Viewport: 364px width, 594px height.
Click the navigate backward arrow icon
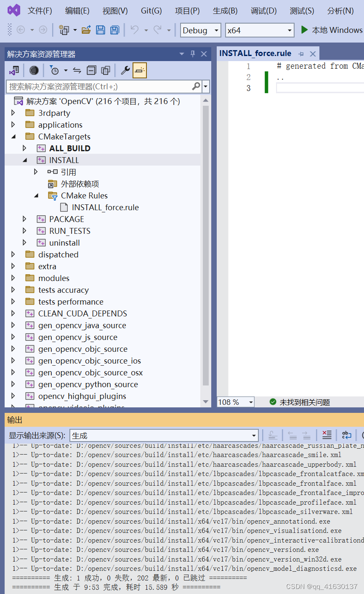tap(21, 30)
